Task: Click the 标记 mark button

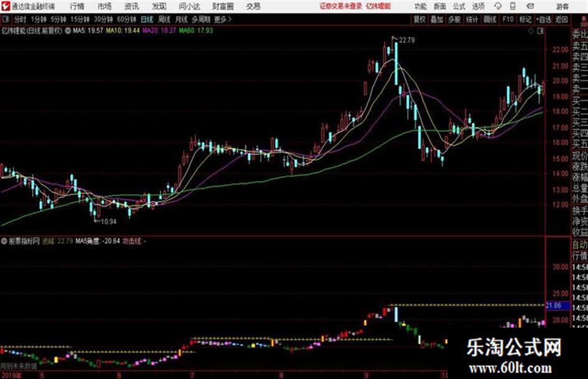Action: [525, 19]
